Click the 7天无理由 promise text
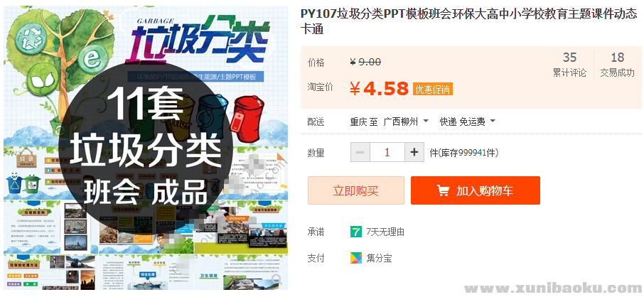The width and height of the screenshot is (644, 297). [x=385, y=232]
